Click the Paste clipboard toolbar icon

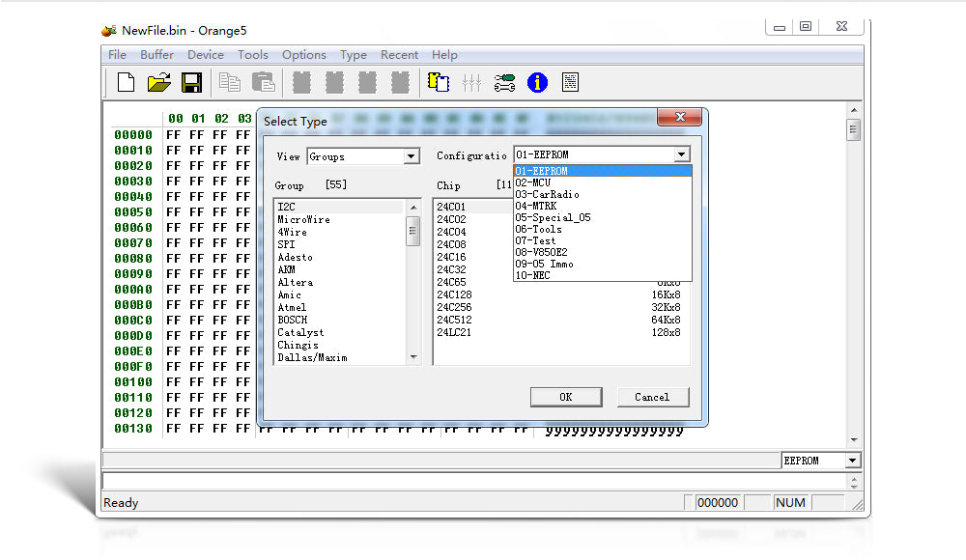[263, 83]
